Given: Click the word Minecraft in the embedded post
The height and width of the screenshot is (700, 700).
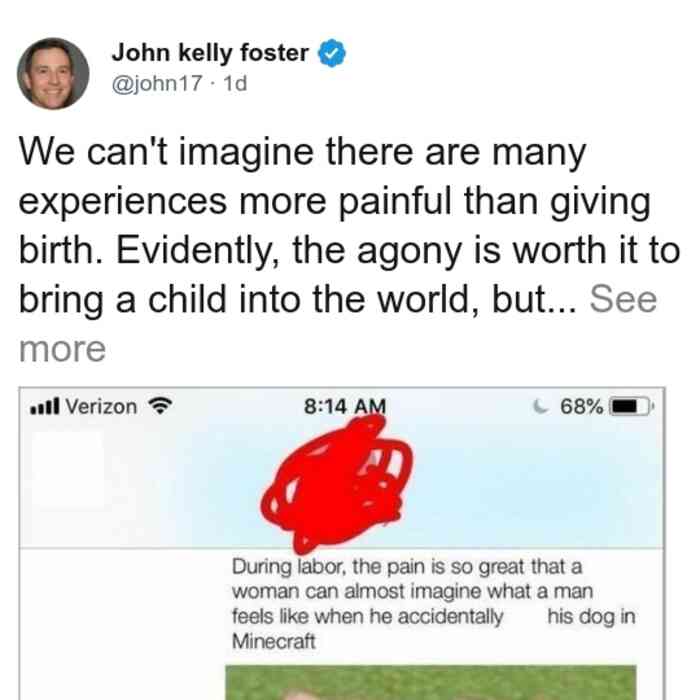Looking at the screenshot, I should pyautogui.click(x=274, y=642).
